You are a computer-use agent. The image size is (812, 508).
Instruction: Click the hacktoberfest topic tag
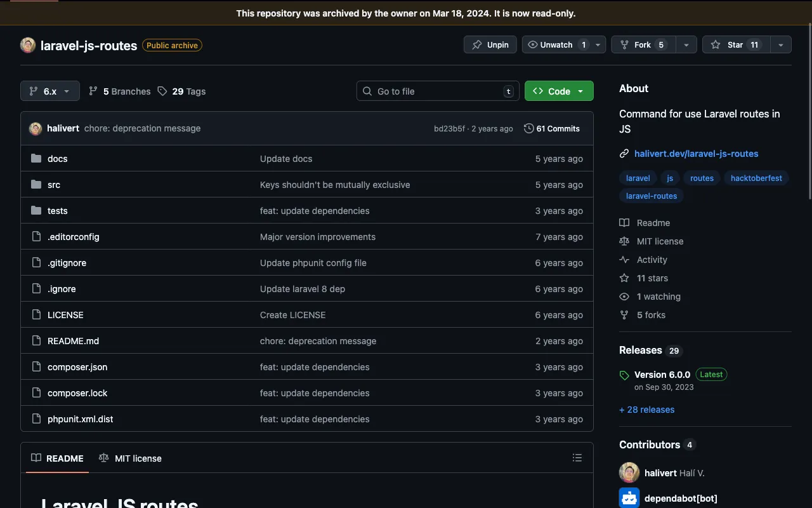coord(756,178)
